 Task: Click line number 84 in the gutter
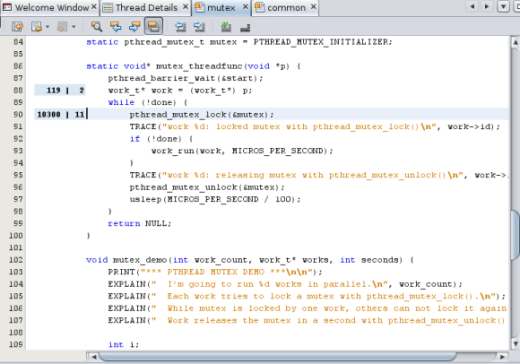click(18, 42)
